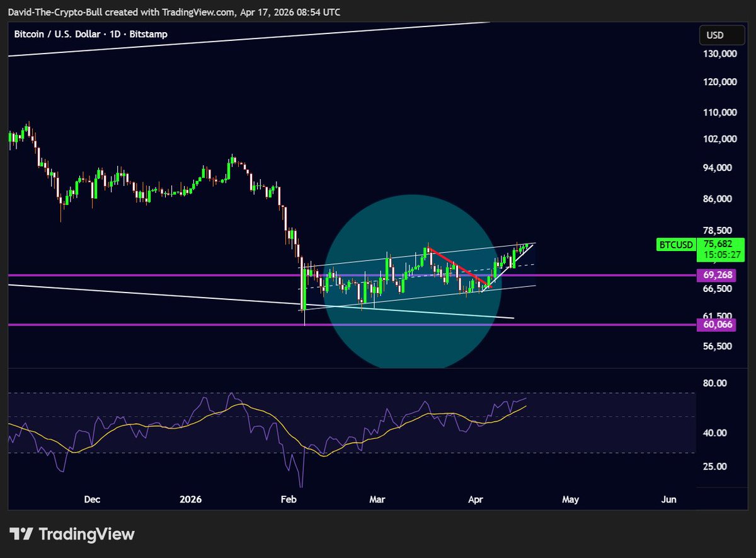Click the May label on time axis

[570, 499]
